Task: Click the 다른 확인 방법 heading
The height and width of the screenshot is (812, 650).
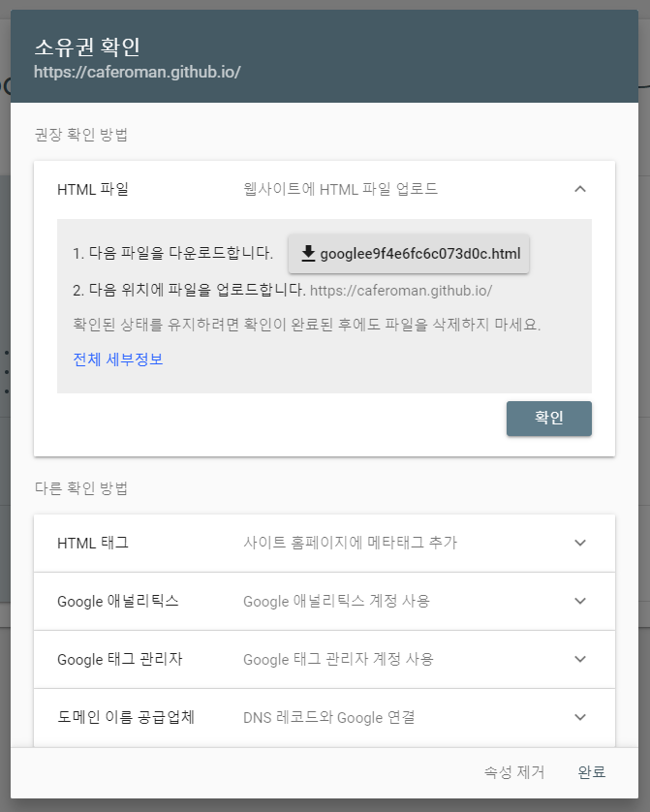Action: 81,487
